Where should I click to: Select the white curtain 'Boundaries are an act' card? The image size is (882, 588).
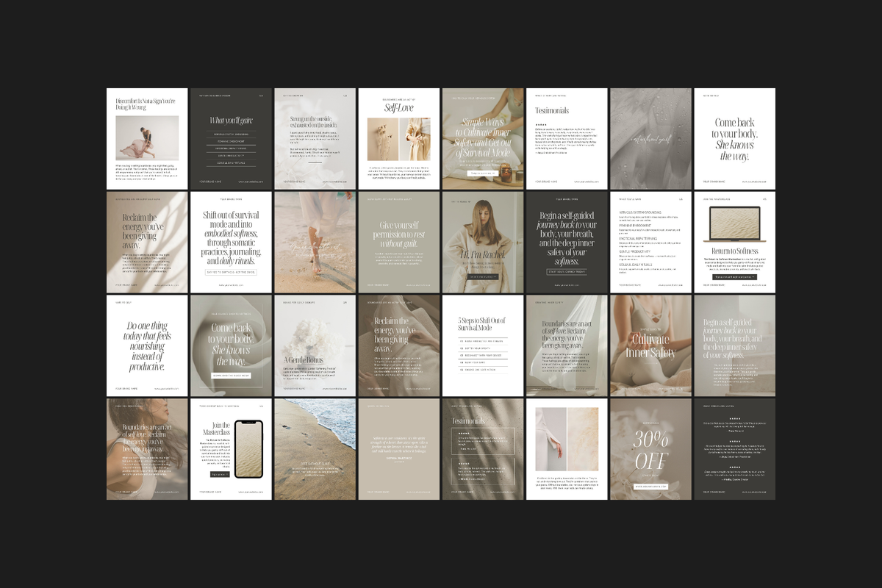click(567, 346)
